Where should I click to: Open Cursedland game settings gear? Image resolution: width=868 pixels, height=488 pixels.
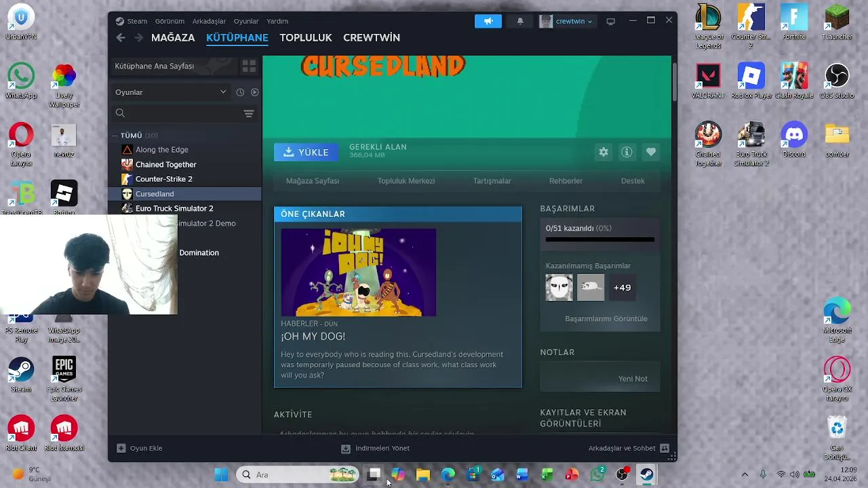pyautogui.click(x=604, y=152)
